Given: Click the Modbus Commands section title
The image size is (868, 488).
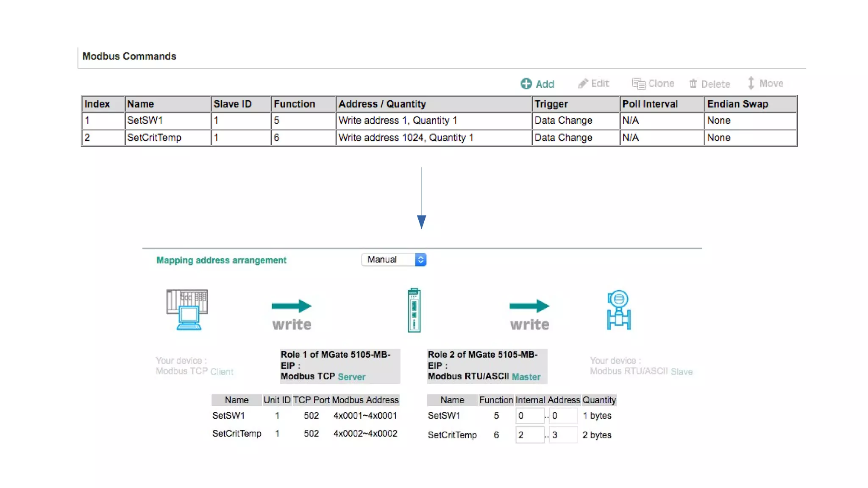Looking at the screenshot, I should point(129,56).
